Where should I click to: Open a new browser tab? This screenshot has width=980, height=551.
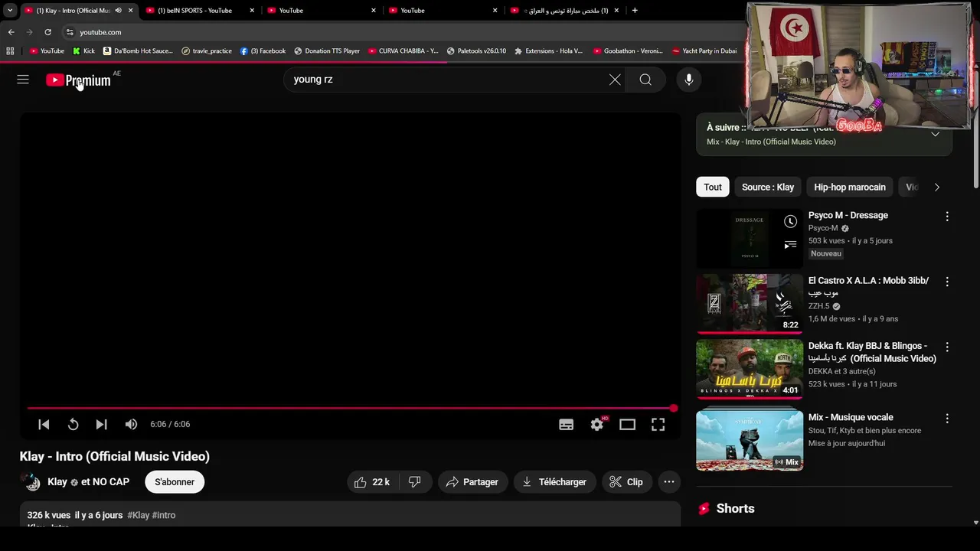[x=635, y=11]
